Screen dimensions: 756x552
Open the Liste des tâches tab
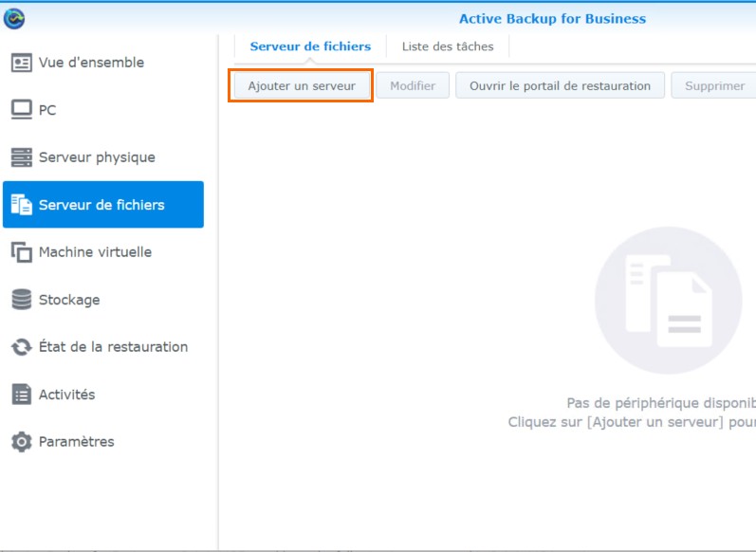448,46
